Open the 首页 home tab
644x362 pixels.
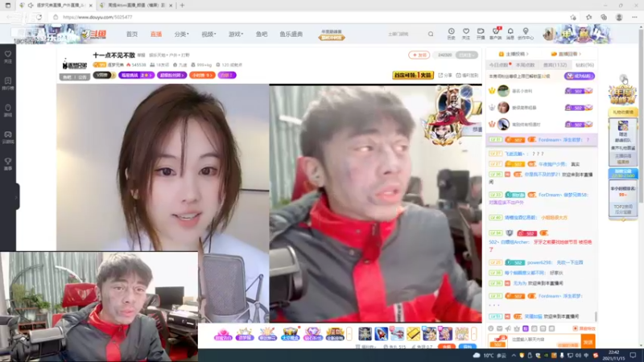[x=132, y=34]
